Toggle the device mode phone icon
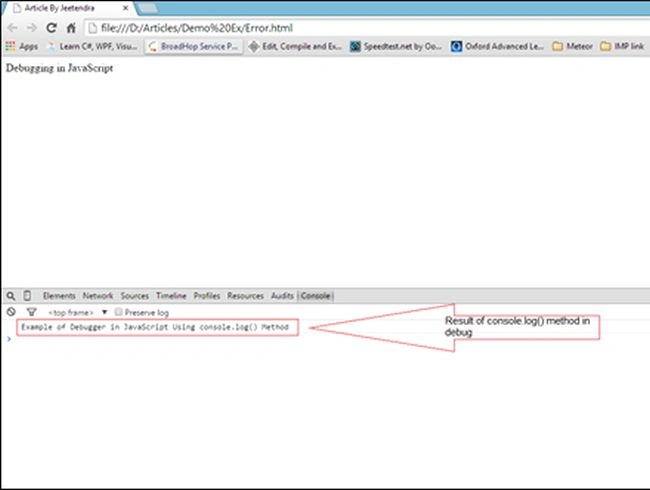The height and width of the screenshot is (490, 650). point(27,296)
